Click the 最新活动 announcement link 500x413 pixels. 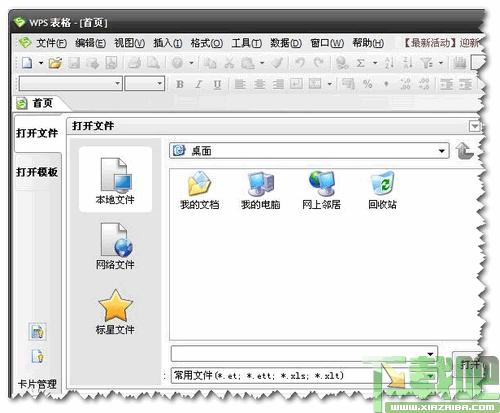click(442, 43)
